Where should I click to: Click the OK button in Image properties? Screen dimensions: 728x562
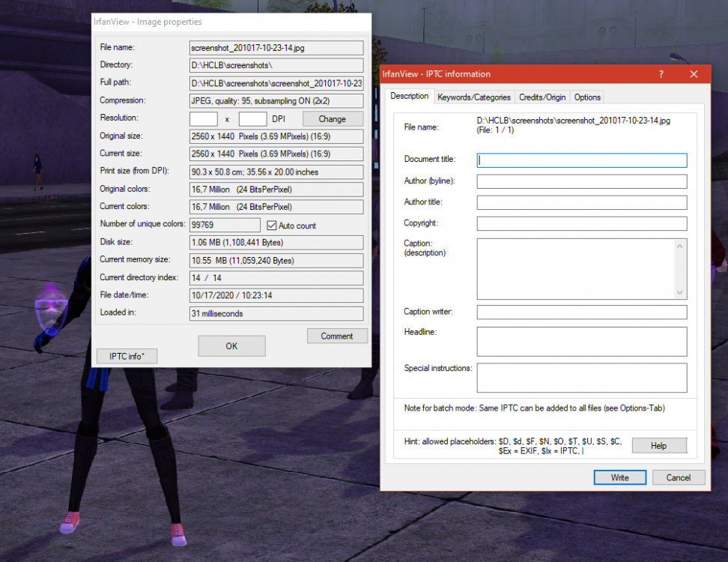pyautogui.click(x=231, y=346)
